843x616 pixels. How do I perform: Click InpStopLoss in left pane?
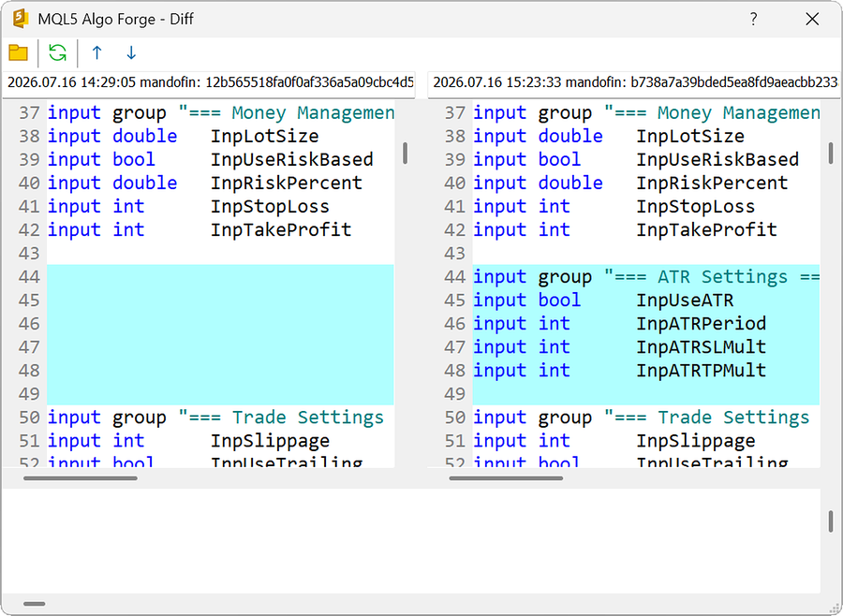pos(270,206)
